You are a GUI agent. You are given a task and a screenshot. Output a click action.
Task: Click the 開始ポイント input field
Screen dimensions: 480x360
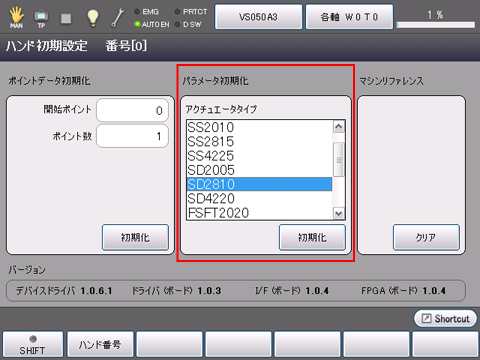[132, 110]
